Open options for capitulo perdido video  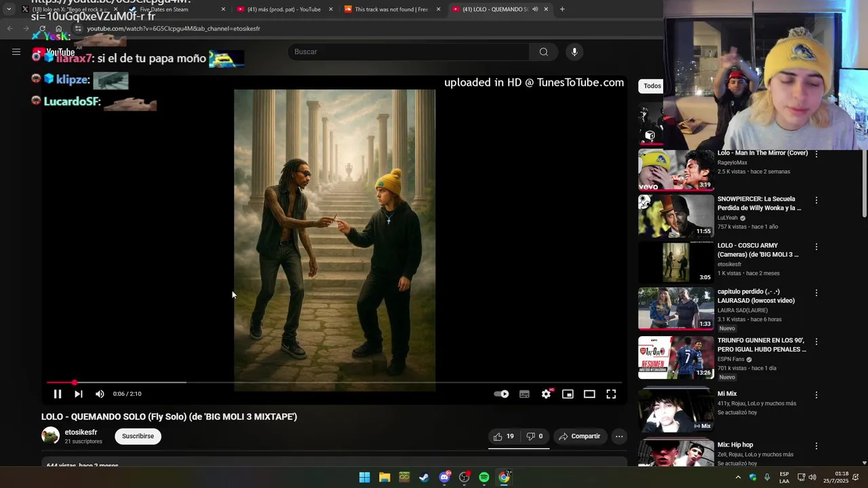[816, 293]
